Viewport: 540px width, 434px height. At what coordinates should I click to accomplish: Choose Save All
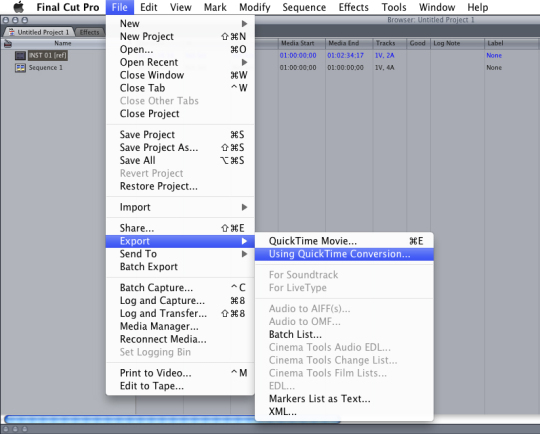[x=180, y=161]
